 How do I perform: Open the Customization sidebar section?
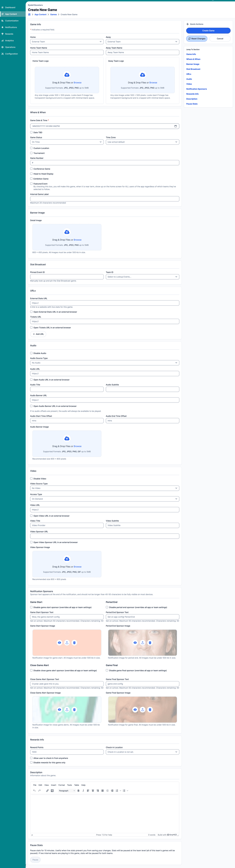[13, 21]
